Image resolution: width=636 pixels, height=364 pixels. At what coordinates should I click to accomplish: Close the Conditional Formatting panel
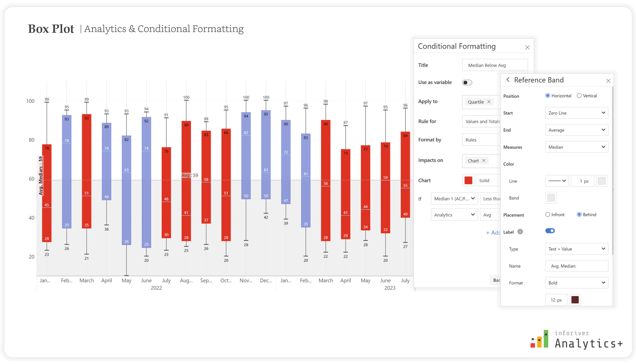[x=527, y=47]
